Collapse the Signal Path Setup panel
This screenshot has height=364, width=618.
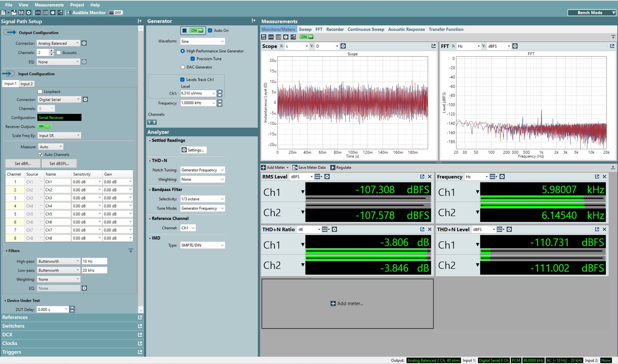click(x=140, y=21)
